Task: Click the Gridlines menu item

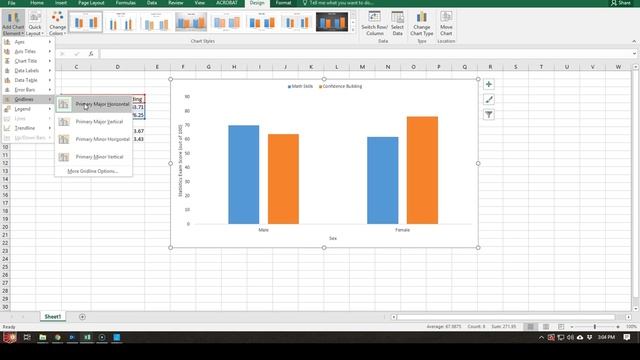Action: coord(28,99)
